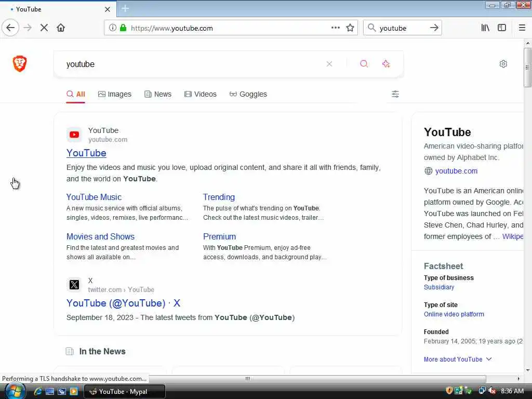Viewport: 532px width, 399px height.
Task: Open search filter sliders icon
Action: [x=395, y=94]
